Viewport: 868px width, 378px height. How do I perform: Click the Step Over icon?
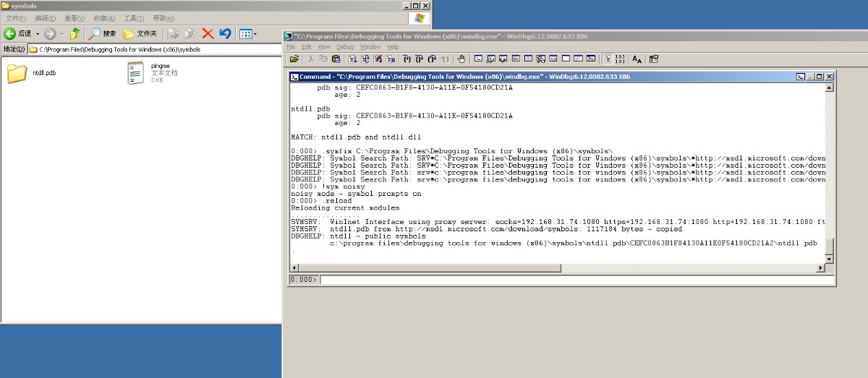tap(419, 59)
